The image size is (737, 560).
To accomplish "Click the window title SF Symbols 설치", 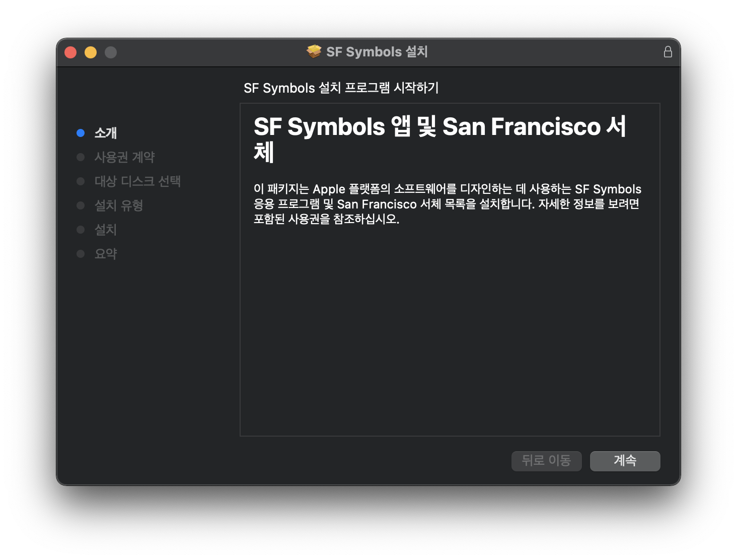I will pos(377,52).
